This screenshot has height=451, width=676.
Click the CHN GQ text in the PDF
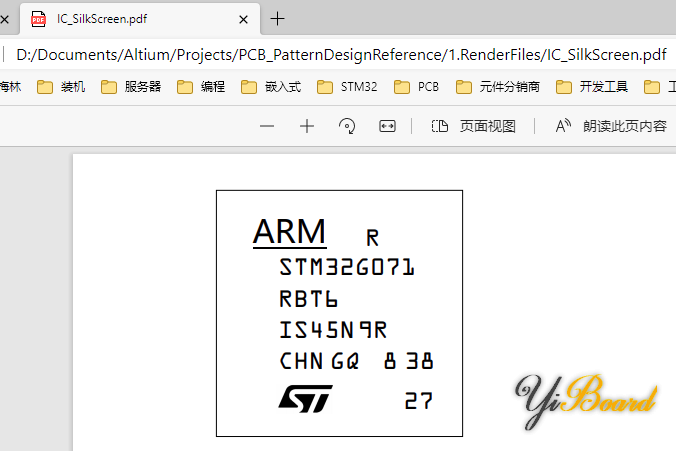[x=319, y=361]
